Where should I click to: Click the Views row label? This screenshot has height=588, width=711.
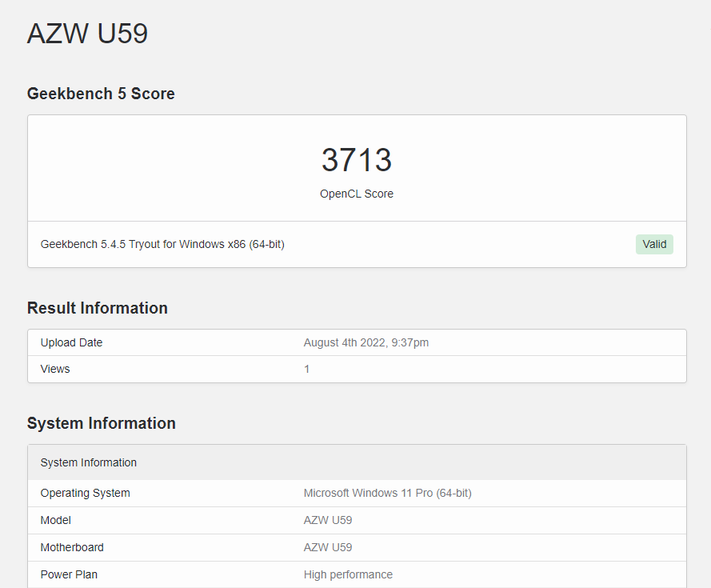(55, 369)
